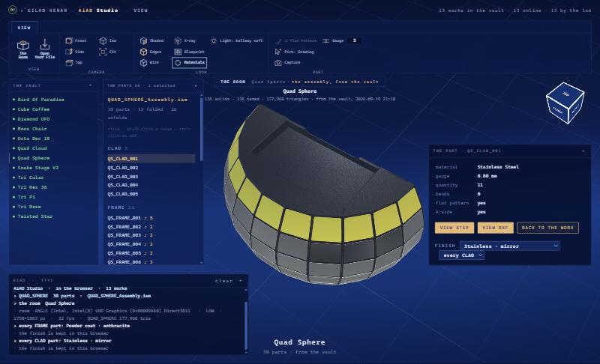Click the studio logo icon top-left

tap(12, 10)
